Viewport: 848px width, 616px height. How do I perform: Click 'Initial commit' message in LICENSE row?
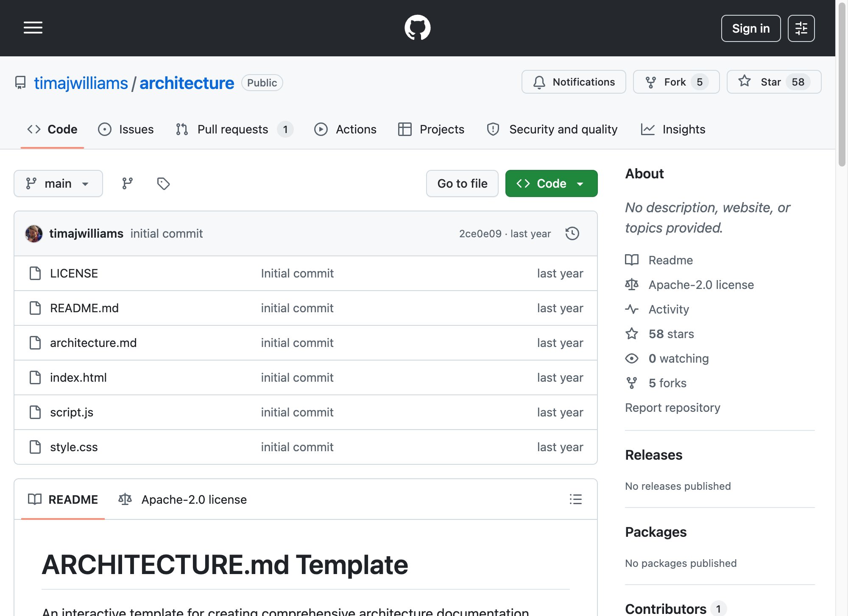click(x=297, y=273)
